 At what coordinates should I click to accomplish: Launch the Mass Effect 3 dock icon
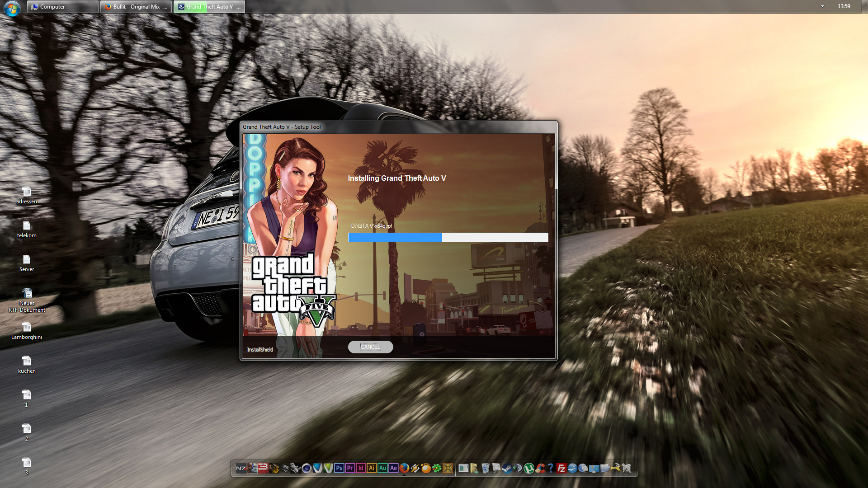click(263, 468)
